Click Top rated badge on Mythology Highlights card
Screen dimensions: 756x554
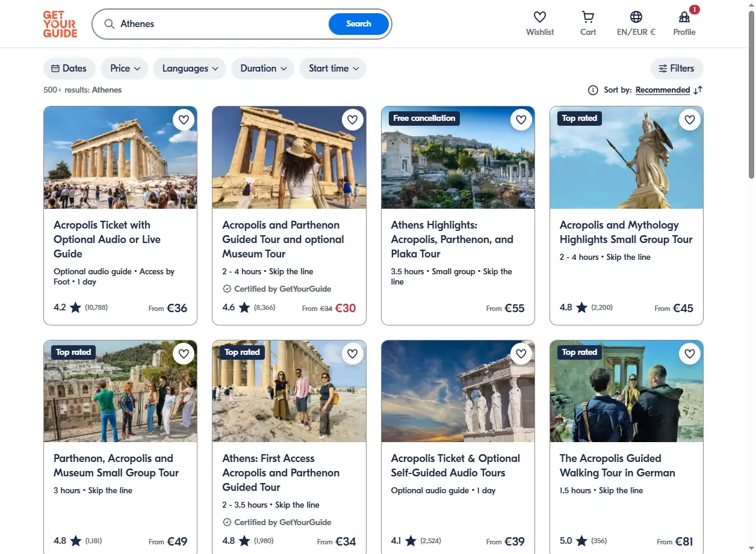pos(579,118)
